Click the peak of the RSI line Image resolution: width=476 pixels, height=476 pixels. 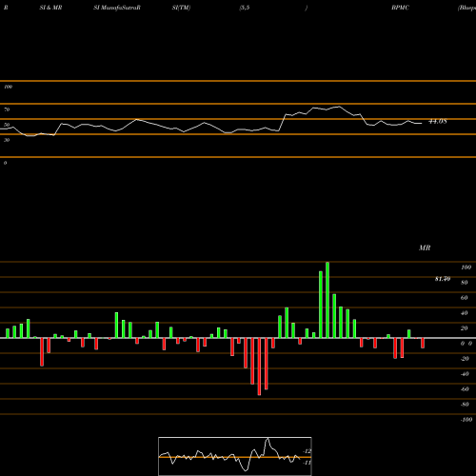[339, 107]
